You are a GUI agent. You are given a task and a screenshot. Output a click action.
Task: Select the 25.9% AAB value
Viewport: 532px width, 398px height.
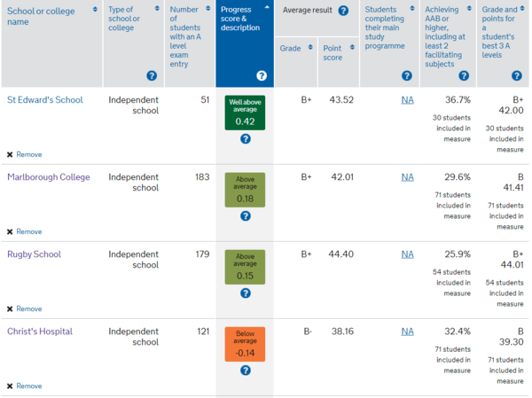click(458, 254)
